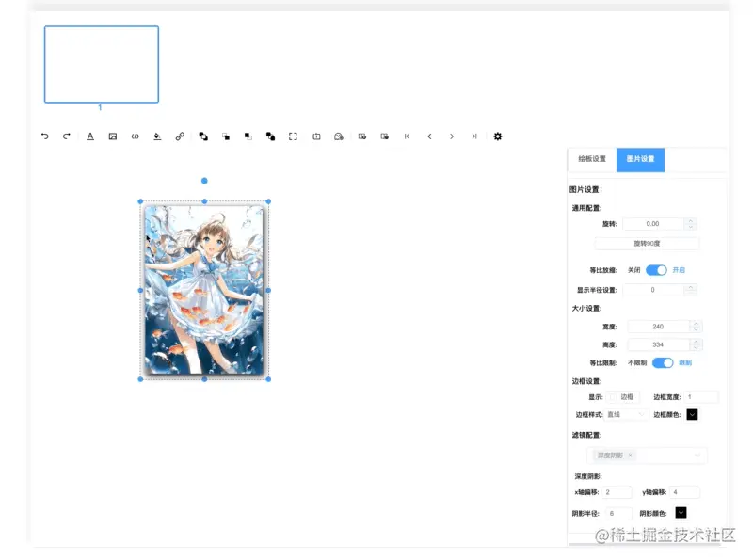Jump to first page with the |< icon
Viewport: 753px width, 560px height.
[x=407, y=136]
